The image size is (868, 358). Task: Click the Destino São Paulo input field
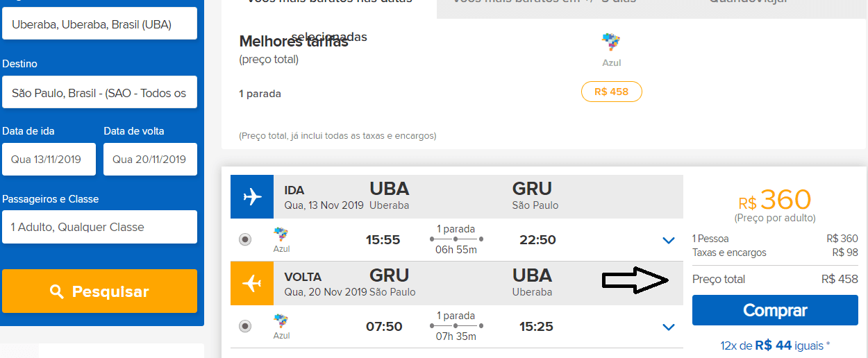click(99, 92)
